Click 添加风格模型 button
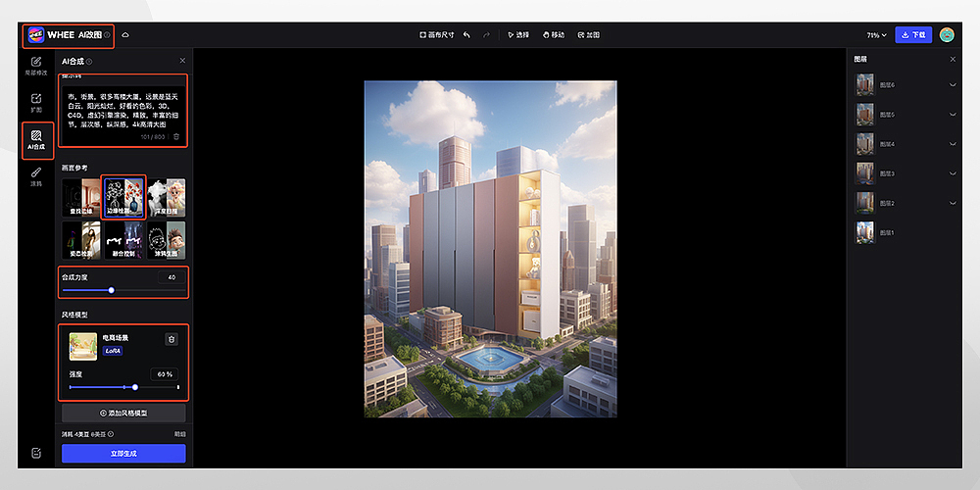 123,414
